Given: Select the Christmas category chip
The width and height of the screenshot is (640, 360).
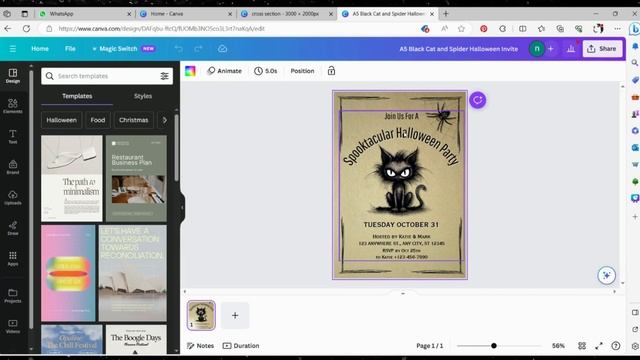Looking at the screenshot, I should (133, 120).
